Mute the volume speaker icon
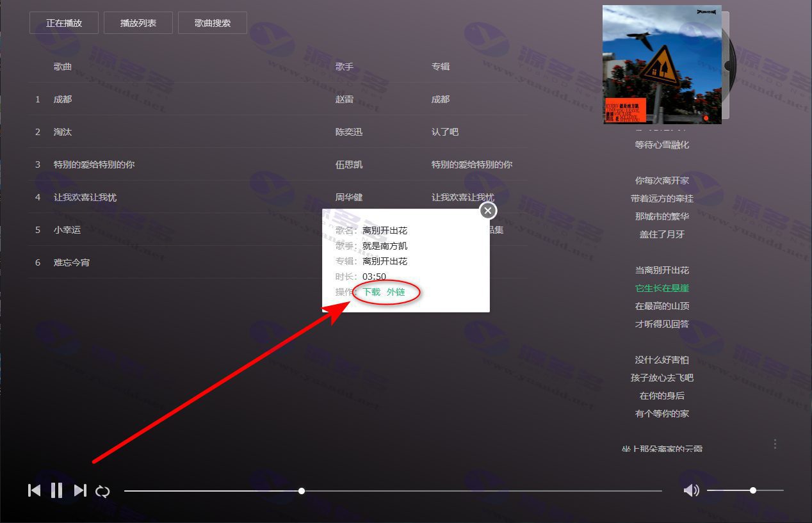The width and height of the screenshot is (812, 523). point(691,490)
